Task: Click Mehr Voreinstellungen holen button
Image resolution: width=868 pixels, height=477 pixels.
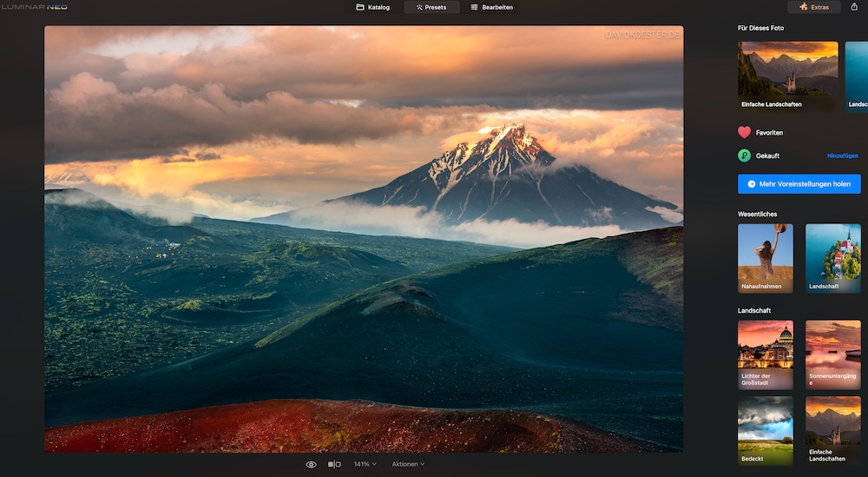Action: point(799,184)
